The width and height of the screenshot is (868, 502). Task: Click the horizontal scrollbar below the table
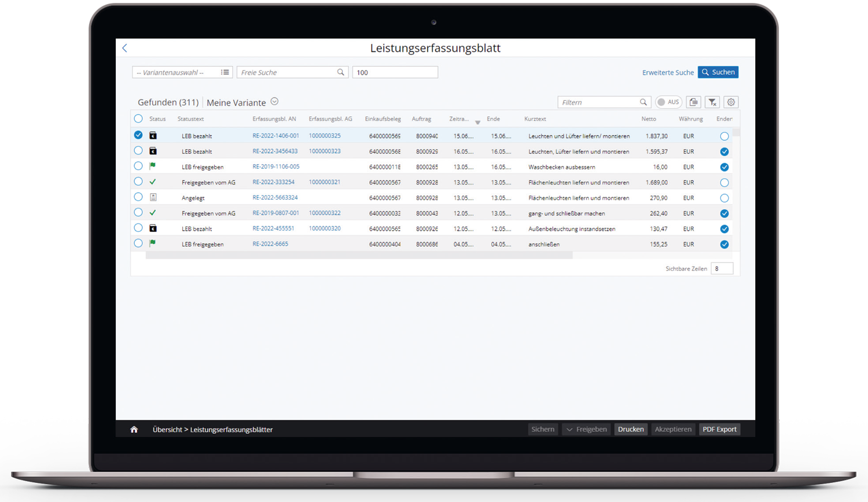coord(359,255)
